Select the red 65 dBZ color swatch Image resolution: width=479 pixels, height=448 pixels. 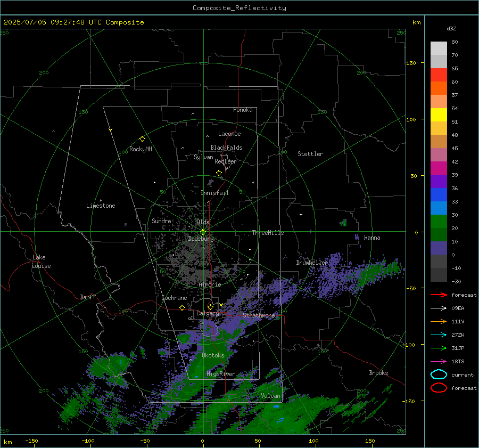tap(439, 75)
